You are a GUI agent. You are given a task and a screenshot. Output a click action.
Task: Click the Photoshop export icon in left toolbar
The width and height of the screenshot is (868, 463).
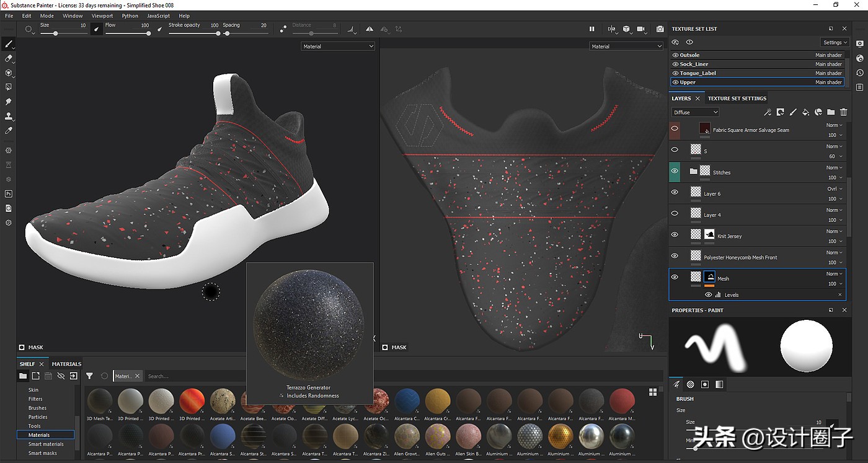pyautogui.click(x=9, y=194)
